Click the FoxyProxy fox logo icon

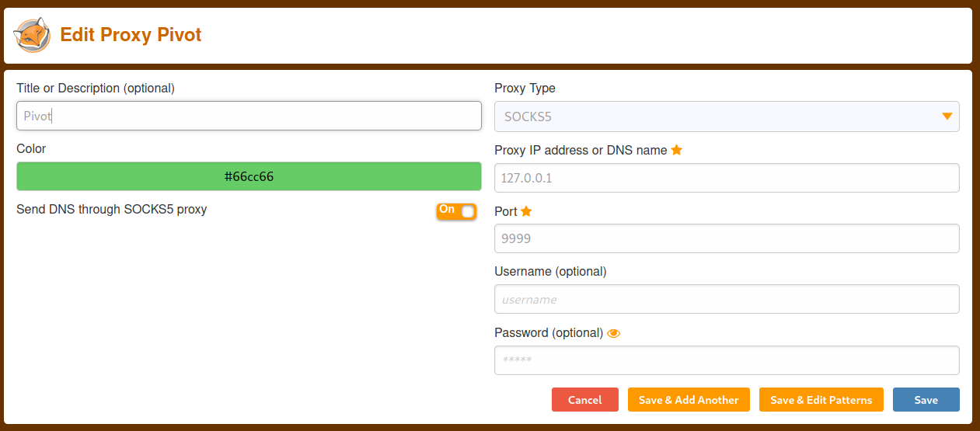[32, 36]
